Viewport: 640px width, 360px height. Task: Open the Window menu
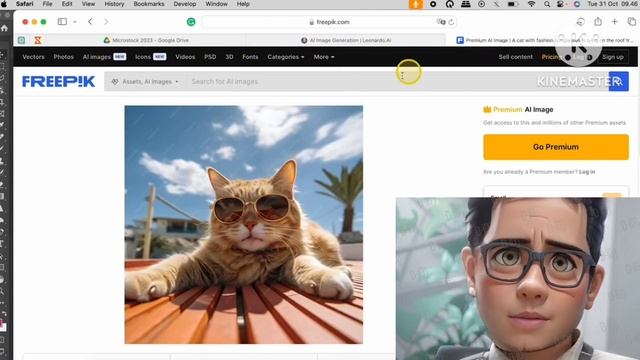coord(216,4)
